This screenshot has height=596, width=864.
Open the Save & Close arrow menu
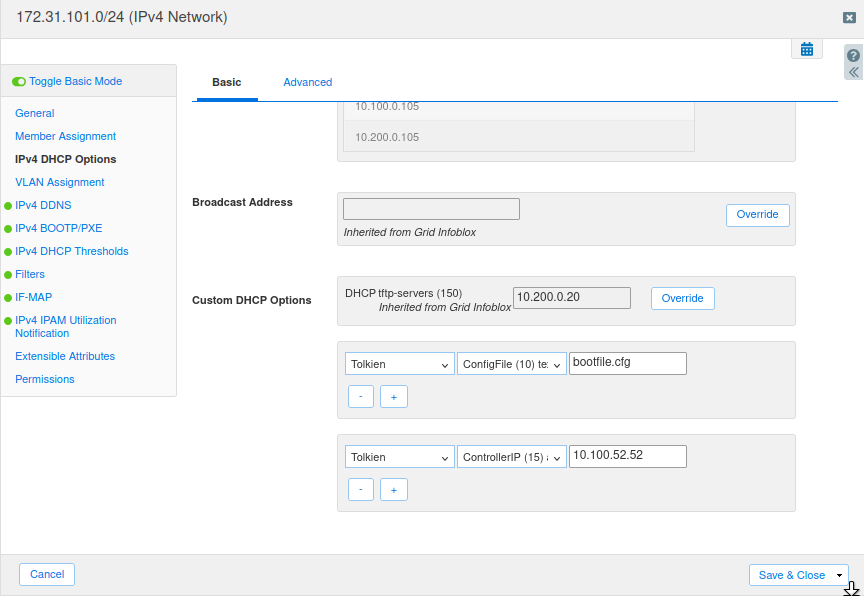tap(840, 575)
